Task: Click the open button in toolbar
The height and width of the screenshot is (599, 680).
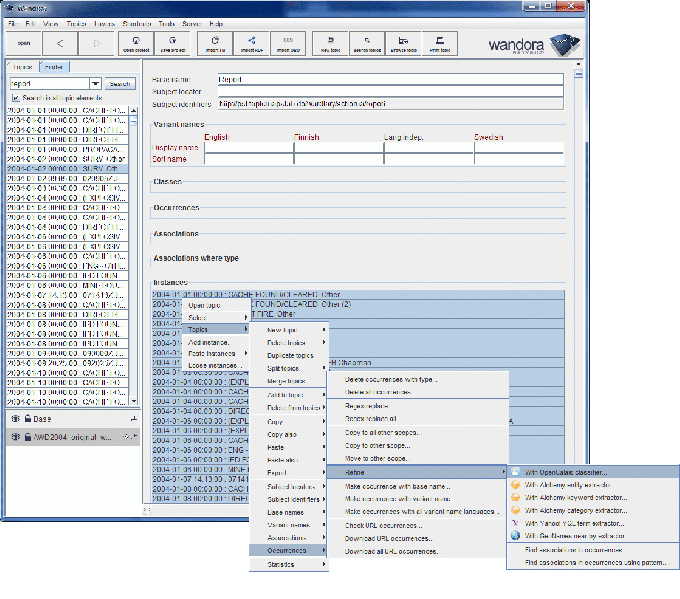Action: [x=24, y=43]
